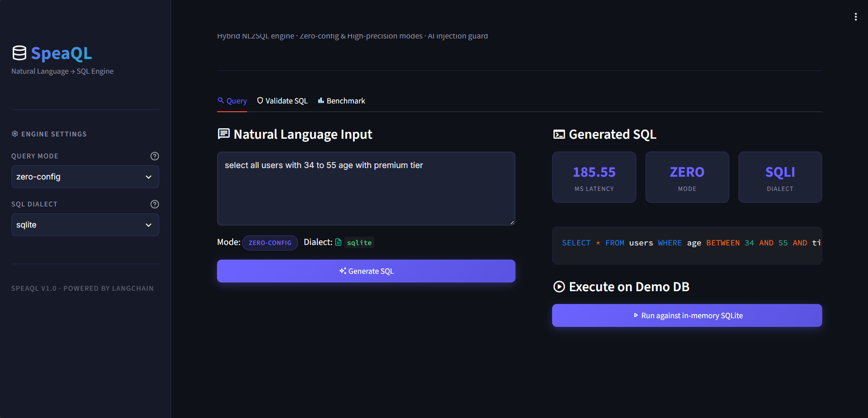Click the ZERO-CONFIG mode badge
This screenshot has width=868, height=418.
(x=270, y=243)
